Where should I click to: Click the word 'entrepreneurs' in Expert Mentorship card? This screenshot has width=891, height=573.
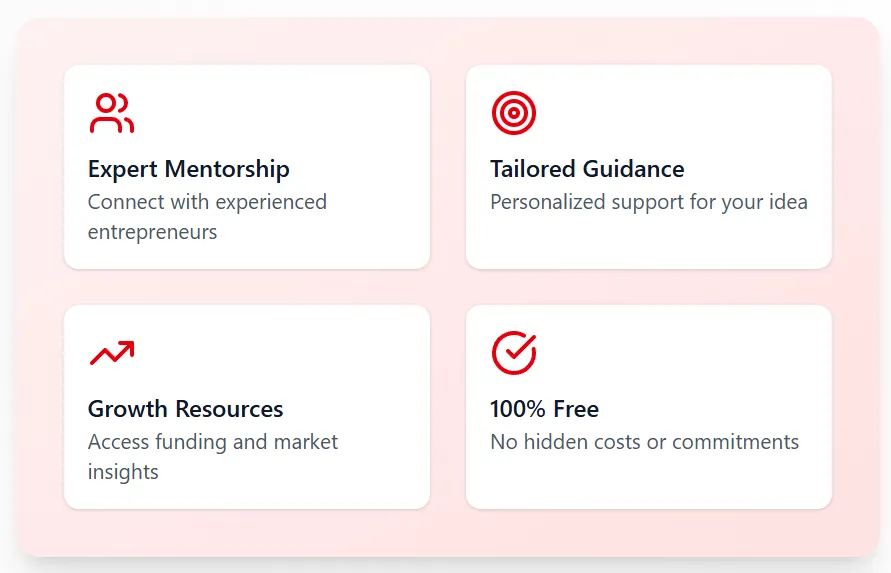[152, 232]
